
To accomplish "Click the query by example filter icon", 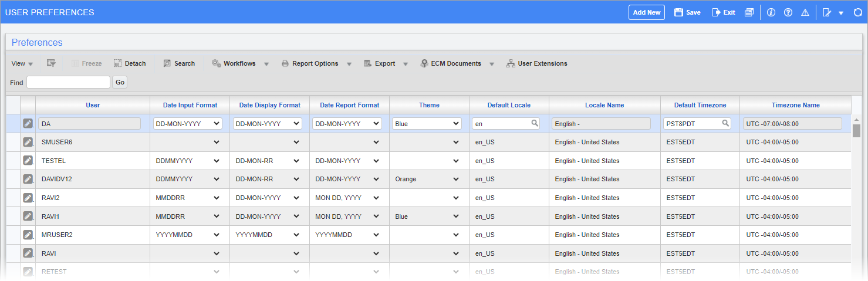I will (51, 63).
